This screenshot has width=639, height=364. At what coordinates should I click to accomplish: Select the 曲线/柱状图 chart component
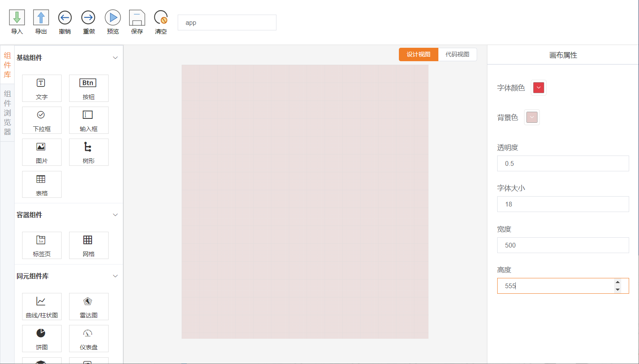42,306
